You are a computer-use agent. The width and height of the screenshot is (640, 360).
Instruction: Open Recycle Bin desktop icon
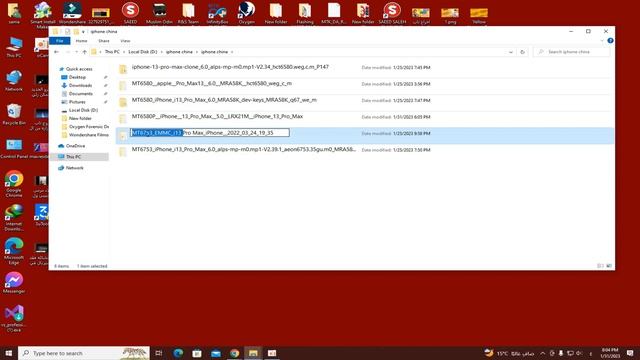coord(14,114)
